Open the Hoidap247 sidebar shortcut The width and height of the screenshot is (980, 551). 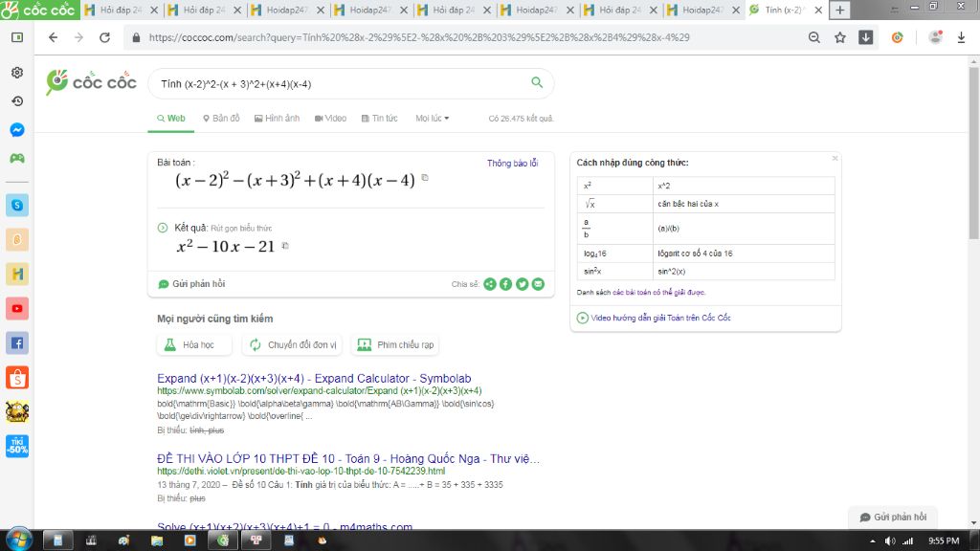pyautogui.click(x=17, y=274)
